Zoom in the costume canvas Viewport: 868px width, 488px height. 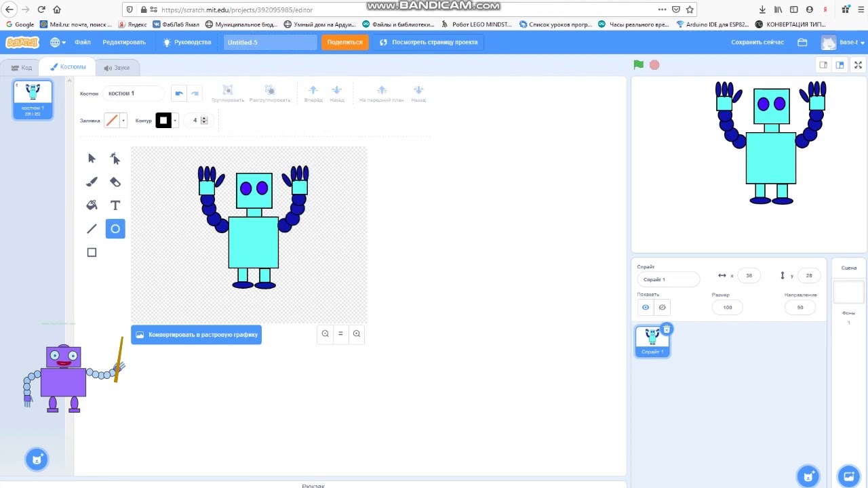[356, 333]
